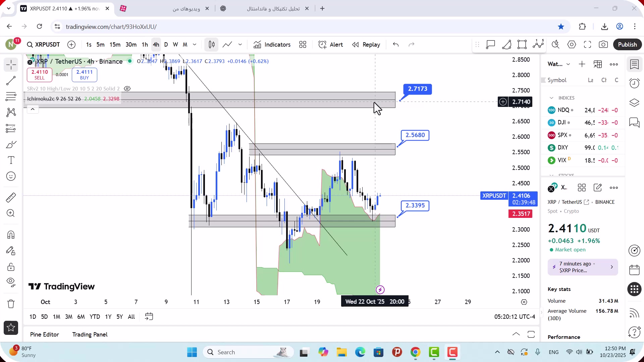Open chart axis settings gear
Screen dimensions: 644x362
(x=524, y=302)
